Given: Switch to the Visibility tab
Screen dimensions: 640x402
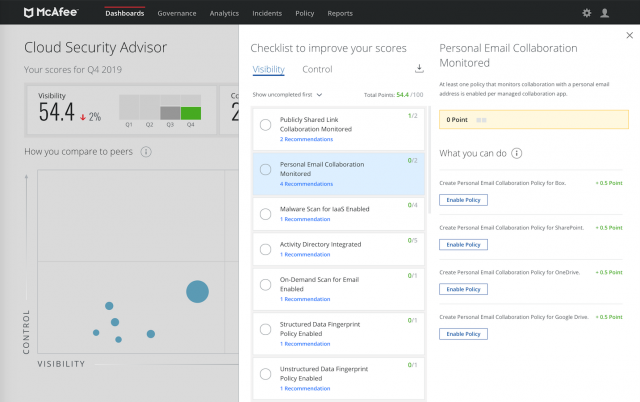Looking at the screenshot, I should [x=269, y=69].
